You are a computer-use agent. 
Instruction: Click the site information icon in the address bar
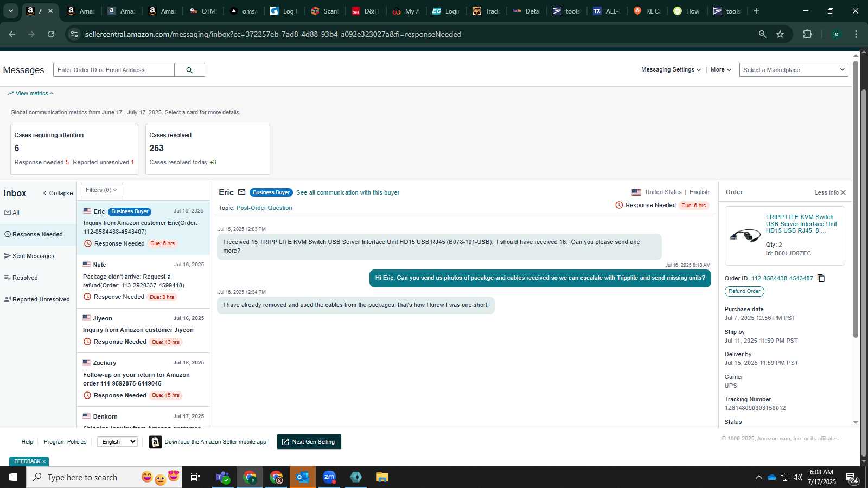[x=74, y=34]
